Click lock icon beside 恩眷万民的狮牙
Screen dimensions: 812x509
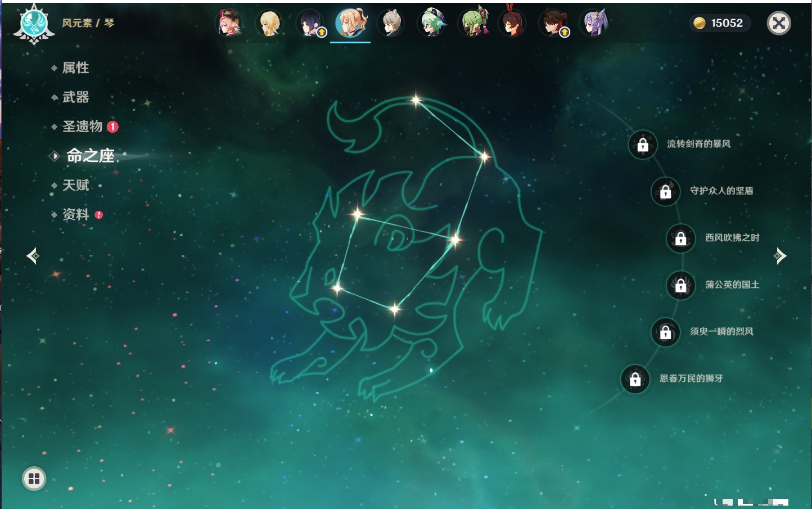[635, 379]
